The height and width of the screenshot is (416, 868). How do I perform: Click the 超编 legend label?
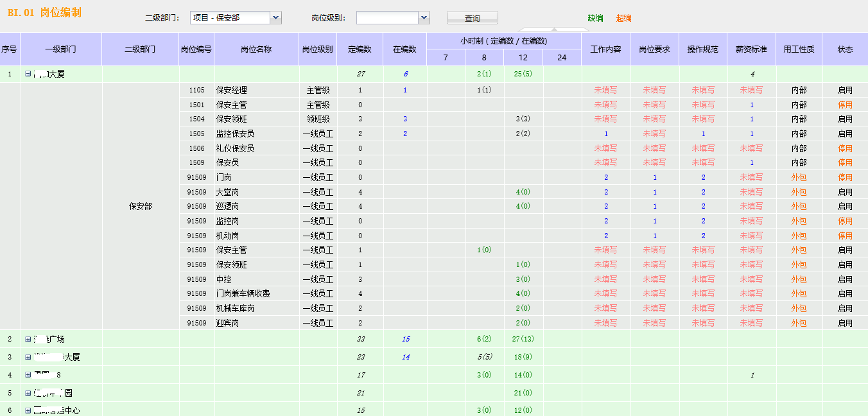coord(624,18)
